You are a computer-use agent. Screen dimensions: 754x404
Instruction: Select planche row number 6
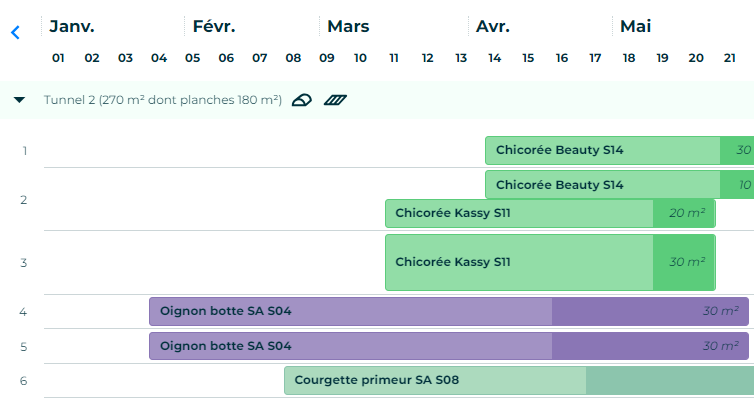tap(23, 380)
